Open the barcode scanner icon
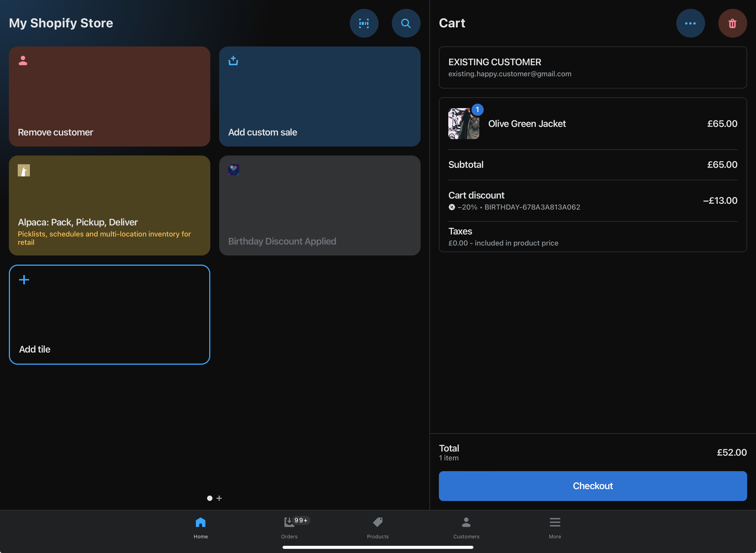The image size is (756, 553). [x=364, y=23]
